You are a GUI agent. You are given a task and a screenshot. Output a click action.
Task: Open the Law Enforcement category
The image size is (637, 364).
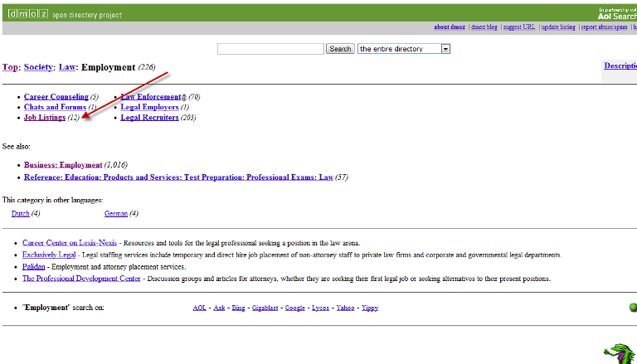pos(150,97)
